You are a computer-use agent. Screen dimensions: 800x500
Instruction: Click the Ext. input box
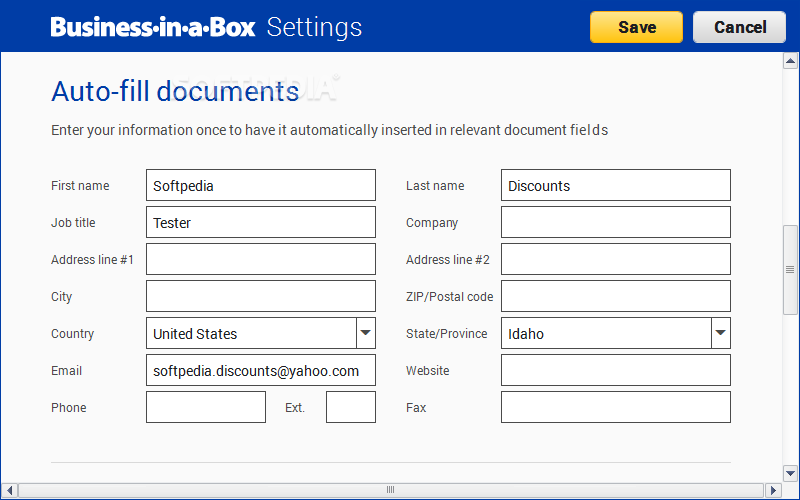click(351, 407)
